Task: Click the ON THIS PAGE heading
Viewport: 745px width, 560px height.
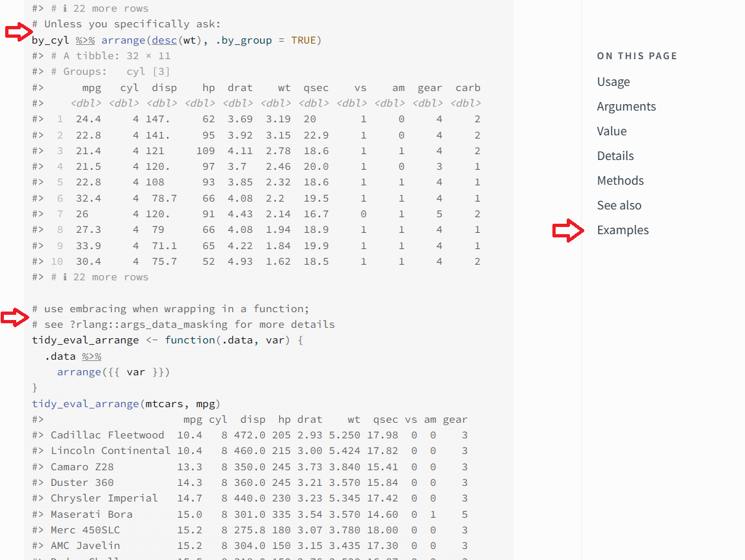Action: tap(636, 56)
